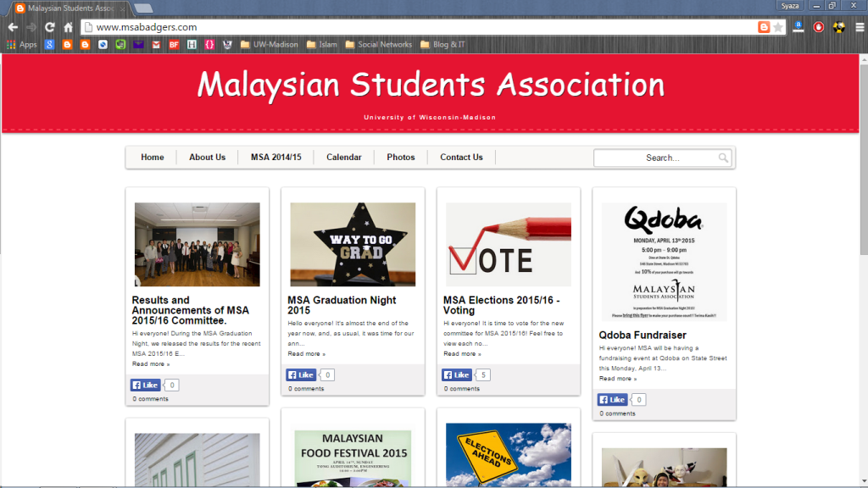This screenshot has height=488, width=868.
Task: Open a new tab with the blank tab button
Action: pos(143,8)
